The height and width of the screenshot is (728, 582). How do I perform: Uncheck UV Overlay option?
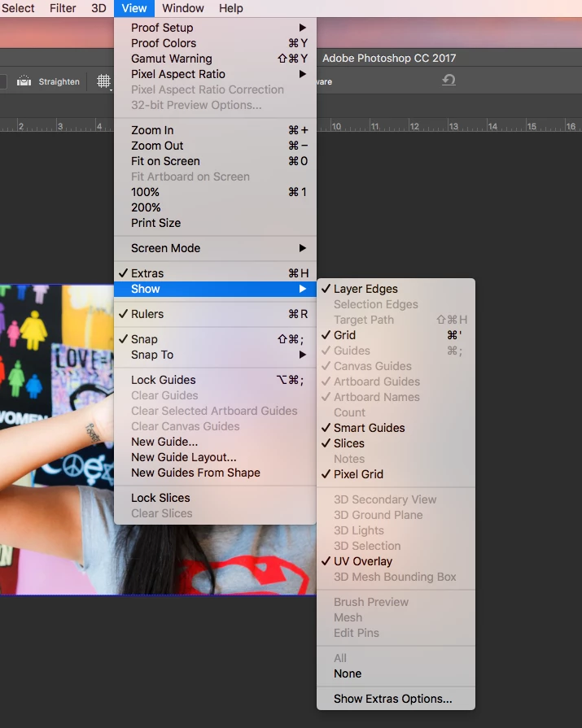(x=396, y=561)
